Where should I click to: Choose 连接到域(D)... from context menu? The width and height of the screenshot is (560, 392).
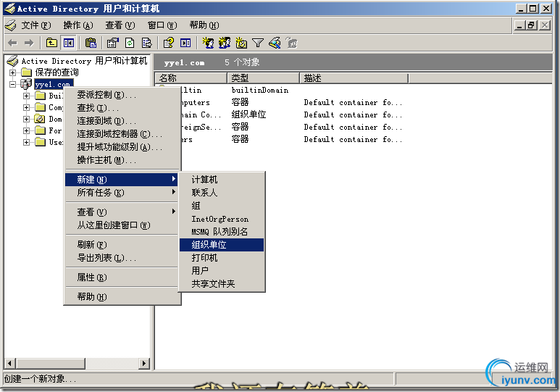pyautogui.click(x=122, y=121)
